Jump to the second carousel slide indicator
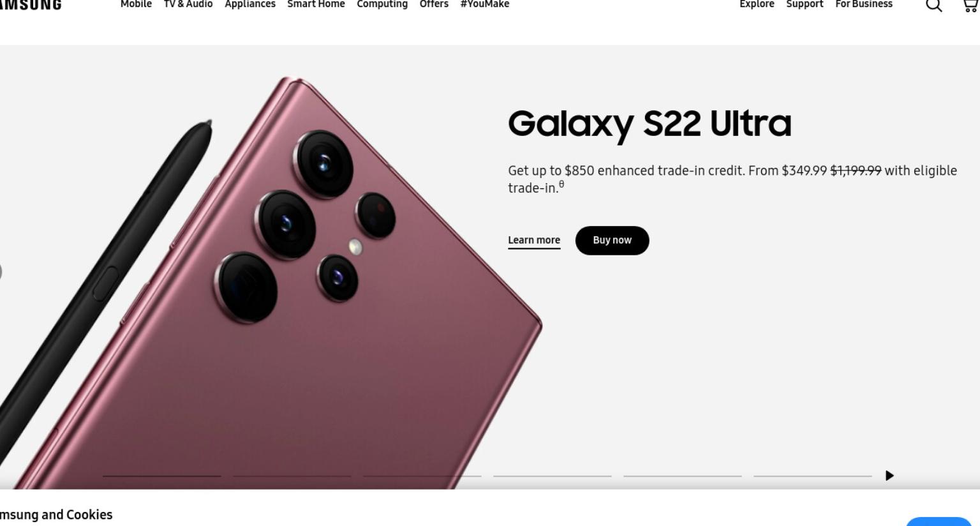This screenshot has width=980, height=526. coord(292,476)
